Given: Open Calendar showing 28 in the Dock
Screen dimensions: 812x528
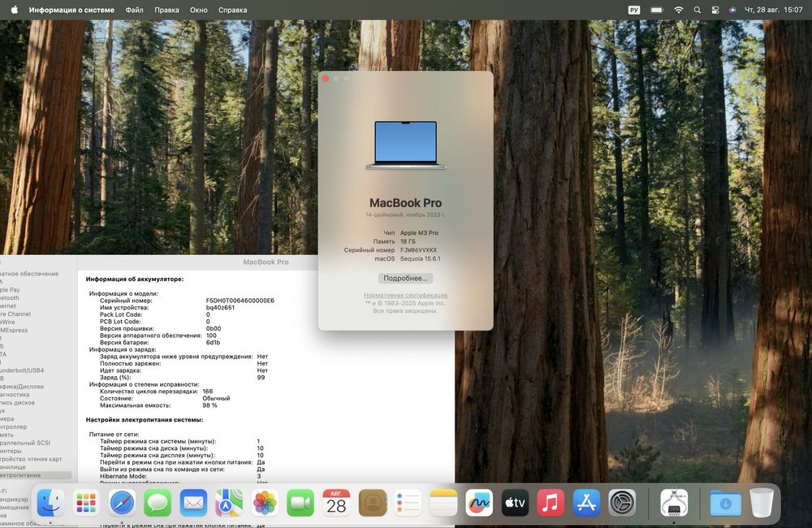Looking at the screenshot, I should point(336,503).
